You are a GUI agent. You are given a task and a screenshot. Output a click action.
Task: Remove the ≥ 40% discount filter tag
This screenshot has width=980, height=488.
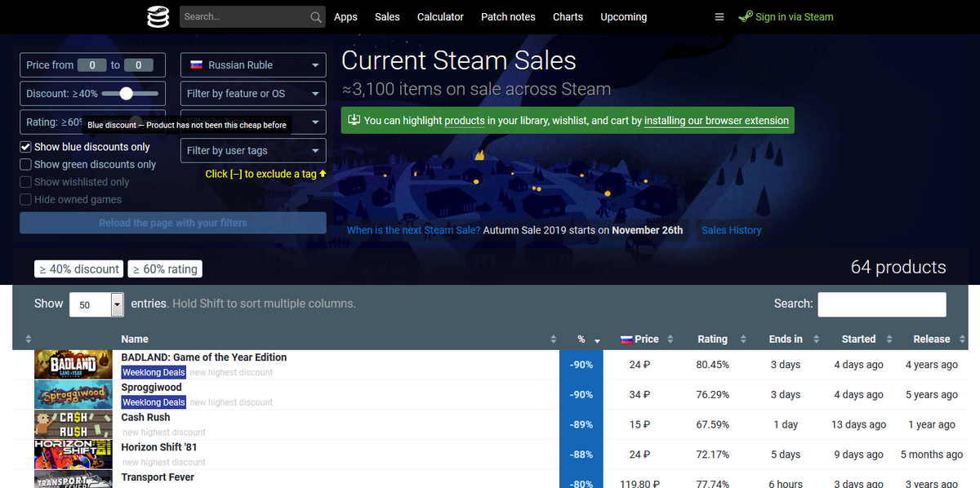click(x=78, y=269)
